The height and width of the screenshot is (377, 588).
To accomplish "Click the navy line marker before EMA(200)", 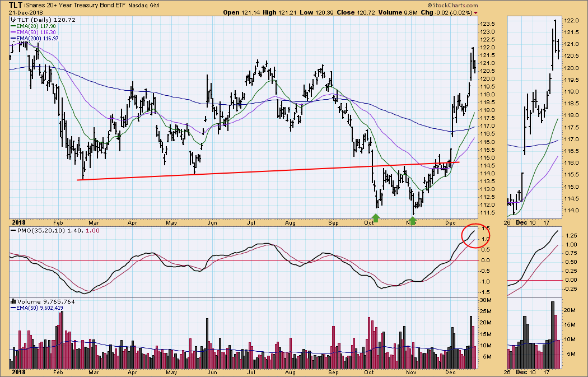I will 13,38.
